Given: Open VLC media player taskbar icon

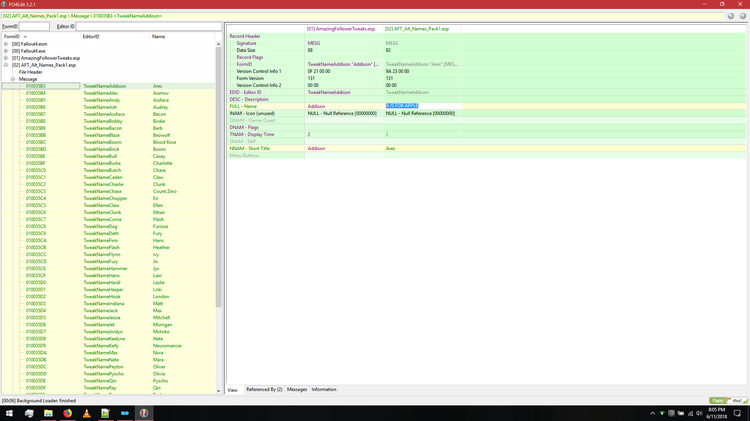Looking at the screenshot, I should coord(87,413).
